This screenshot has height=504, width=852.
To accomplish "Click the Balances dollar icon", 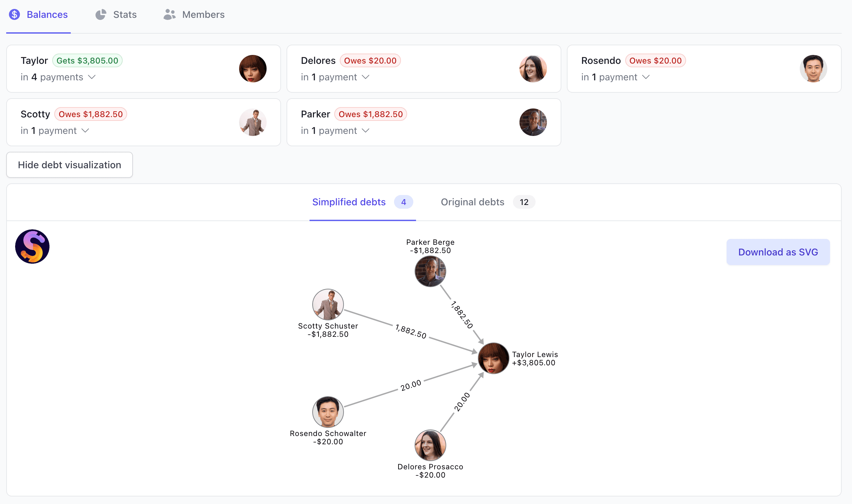I will point(14,15).
